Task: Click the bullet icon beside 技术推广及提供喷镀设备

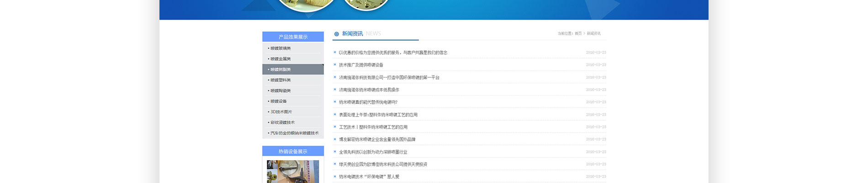Action: coord(335,65)
